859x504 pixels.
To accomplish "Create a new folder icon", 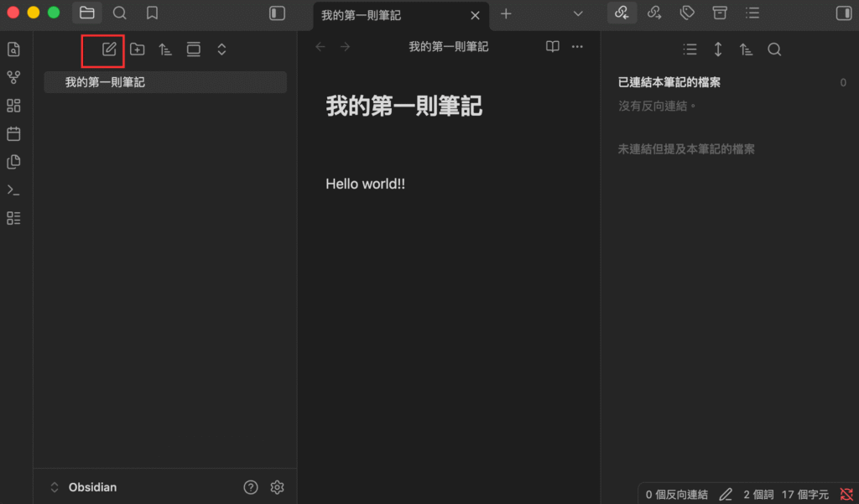I will tap(138, 49).
